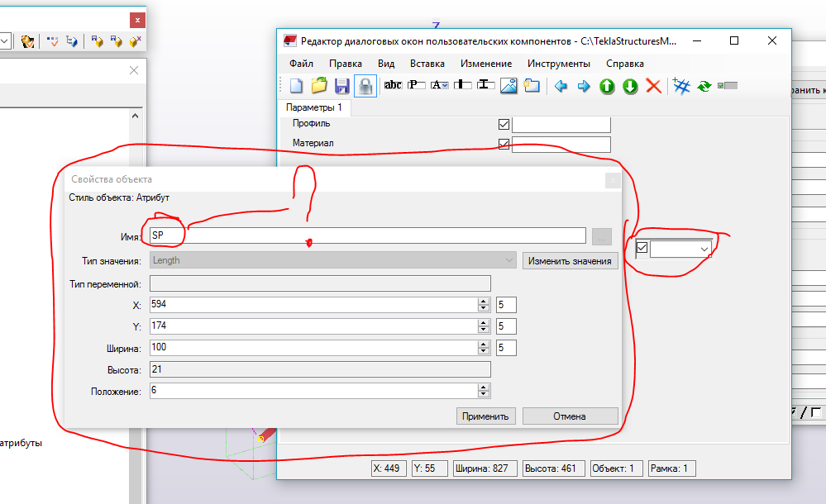826x504 pixels.
Task: Increase the X value with spinner arrow
Action: pyautogui.click(x=484, y=301)
